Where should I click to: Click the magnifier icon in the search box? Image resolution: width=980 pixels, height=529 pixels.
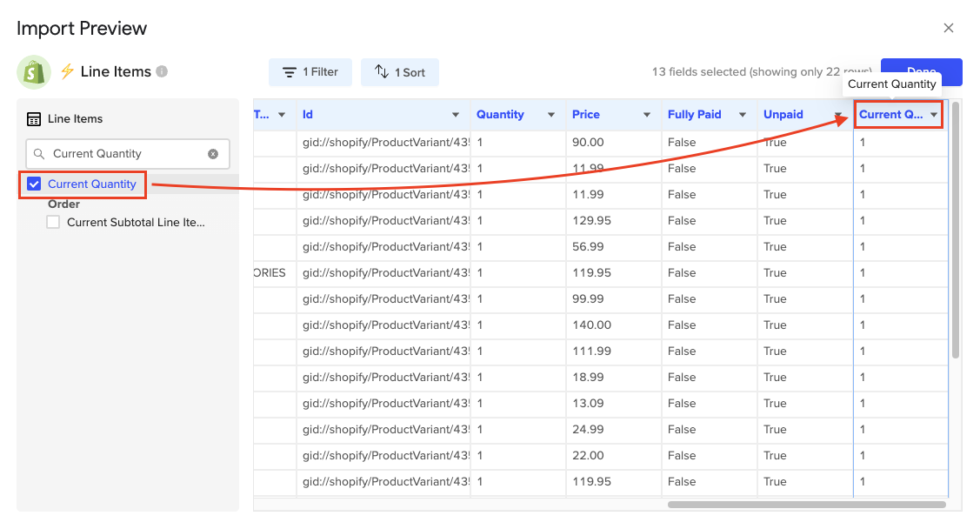click(39, 154)
